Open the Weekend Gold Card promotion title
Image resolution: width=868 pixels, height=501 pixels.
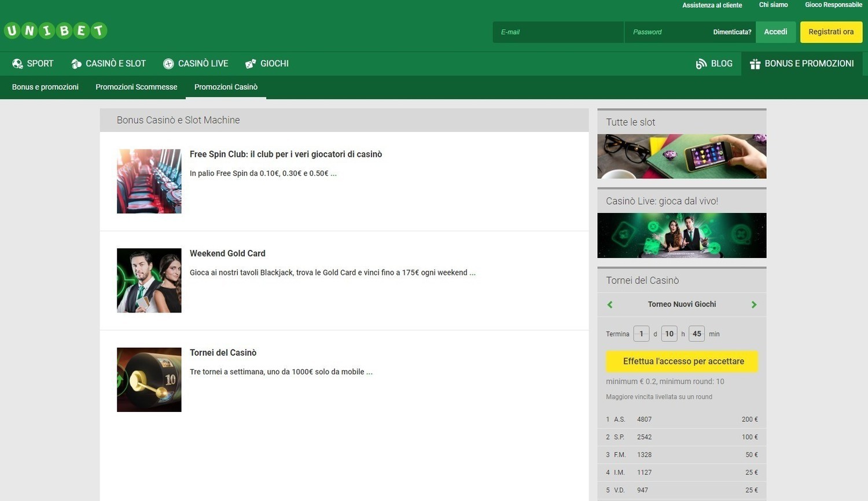(227, 253)
